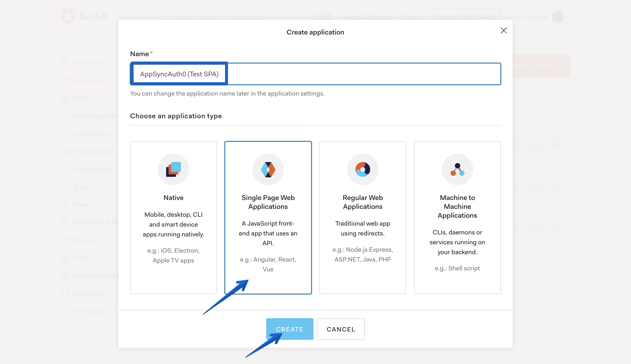Click the CANCEL button

[x=341, y=329]
